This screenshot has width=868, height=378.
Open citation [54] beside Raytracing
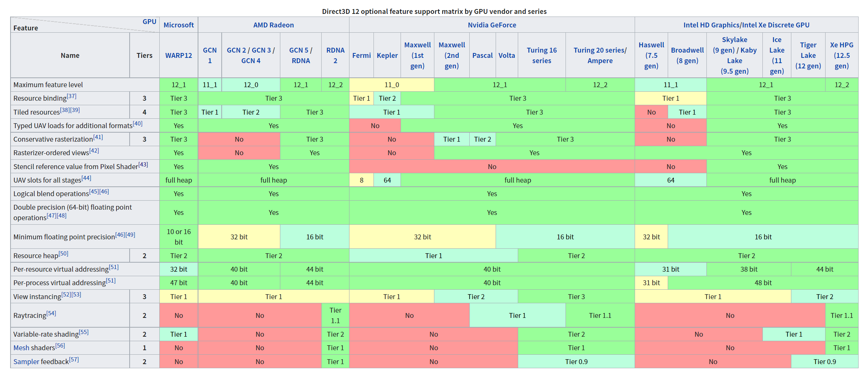point(51,313)
